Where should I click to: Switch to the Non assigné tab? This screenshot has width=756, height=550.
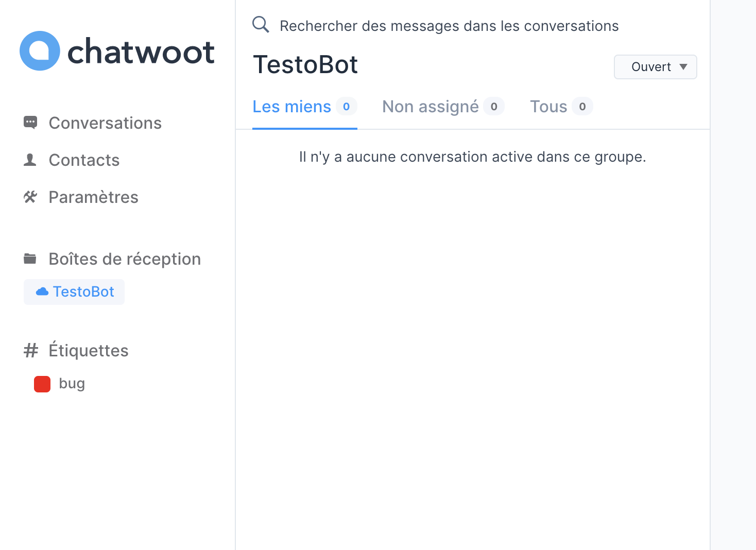443,107
